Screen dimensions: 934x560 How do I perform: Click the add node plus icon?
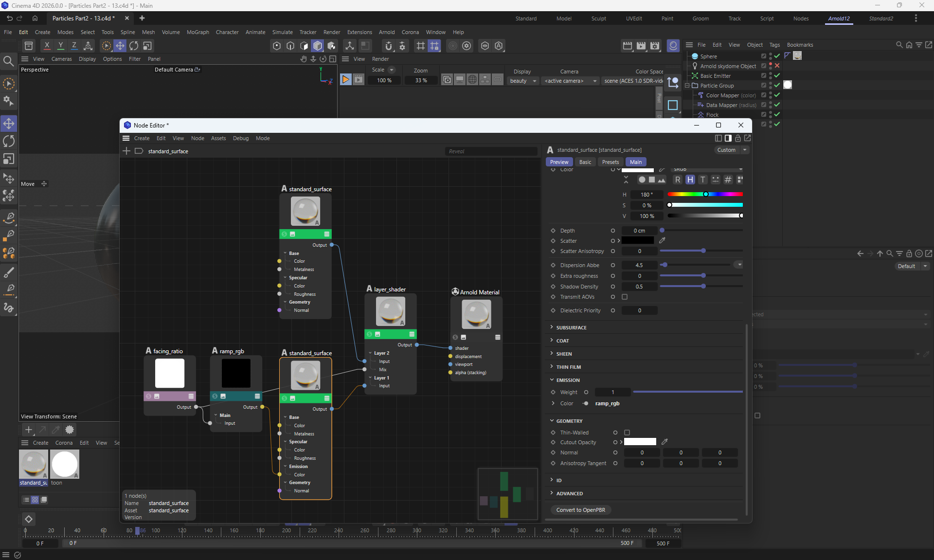coord(126,151)
